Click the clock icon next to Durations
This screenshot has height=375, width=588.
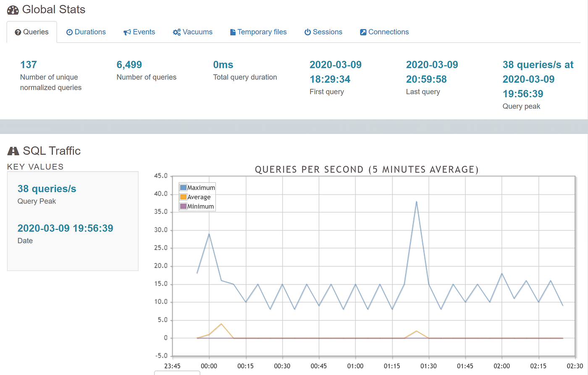point(70,32)
